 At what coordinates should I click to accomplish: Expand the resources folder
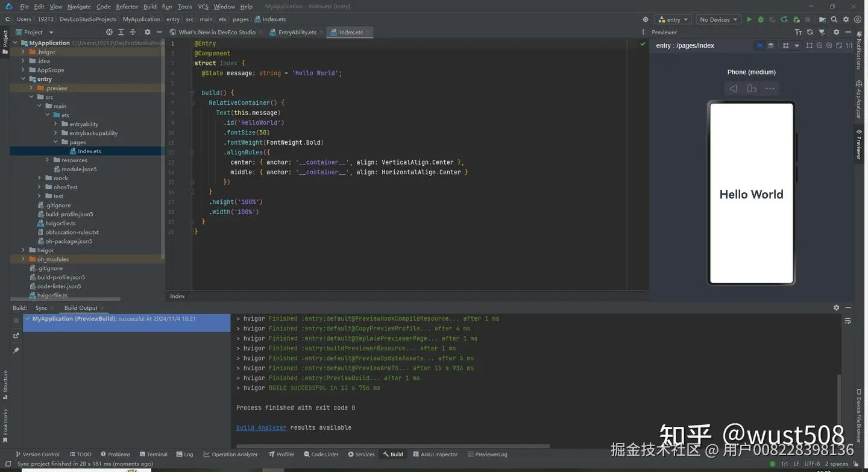click(x=48, y=160)
